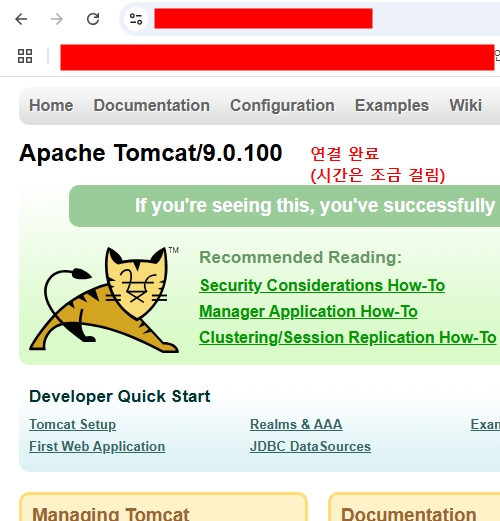Click the Apache Tomcat/9.0.100 heading
The height and width of the screenshot is (521, 500).
[151, 153]
